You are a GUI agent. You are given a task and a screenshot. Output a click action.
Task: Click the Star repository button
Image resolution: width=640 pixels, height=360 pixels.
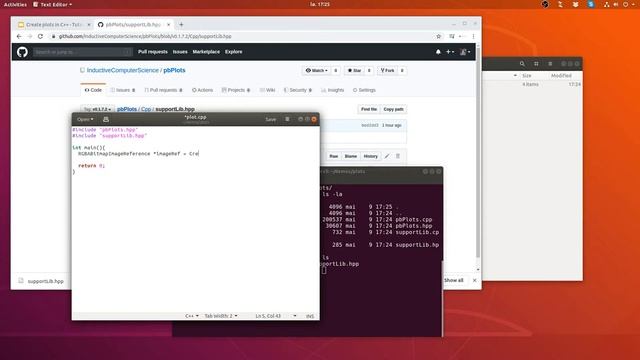(x=354, y=71)
